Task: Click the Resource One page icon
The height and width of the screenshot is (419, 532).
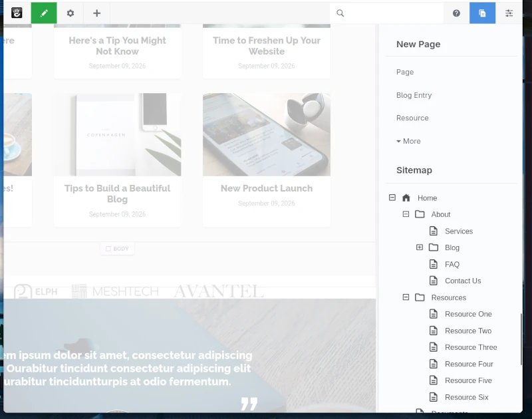Action: click(434, 314)
